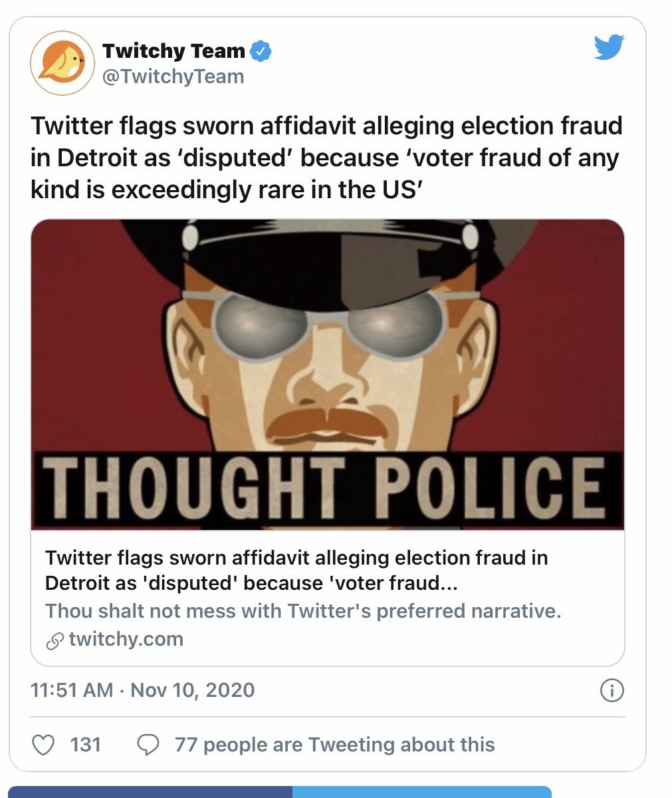
Task: Click the Twitchy Team profile avatar
Action: (x=62, y=64)
